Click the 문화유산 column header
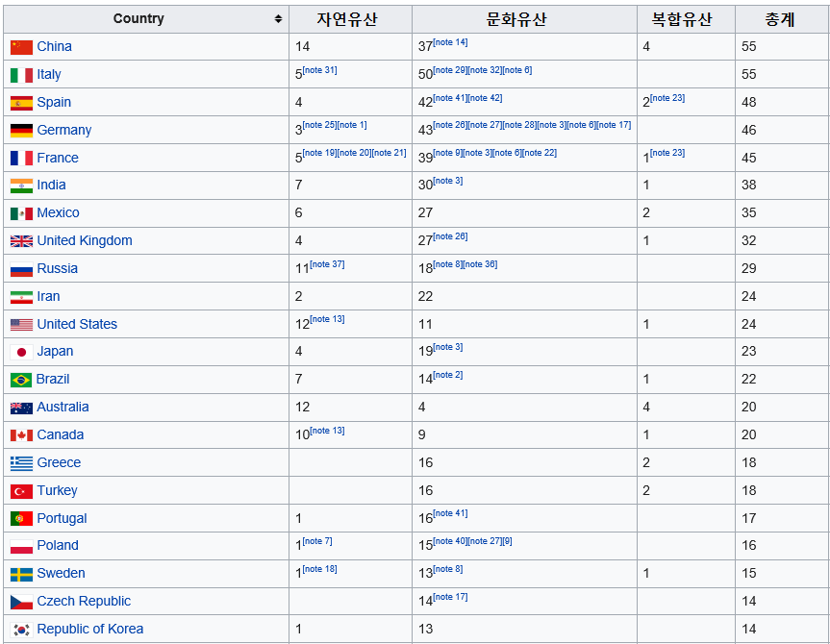 [x=524, y=19]
